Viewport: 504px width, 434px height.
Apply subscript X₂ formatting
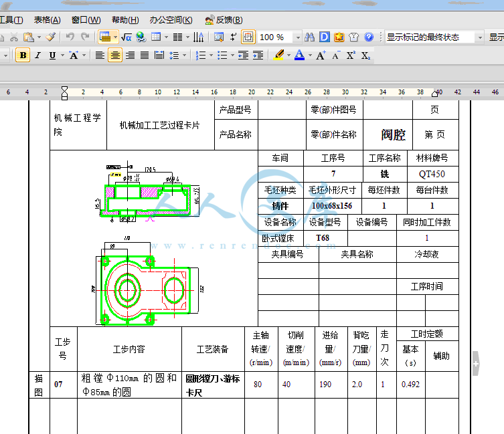click(x=365, y=56)
